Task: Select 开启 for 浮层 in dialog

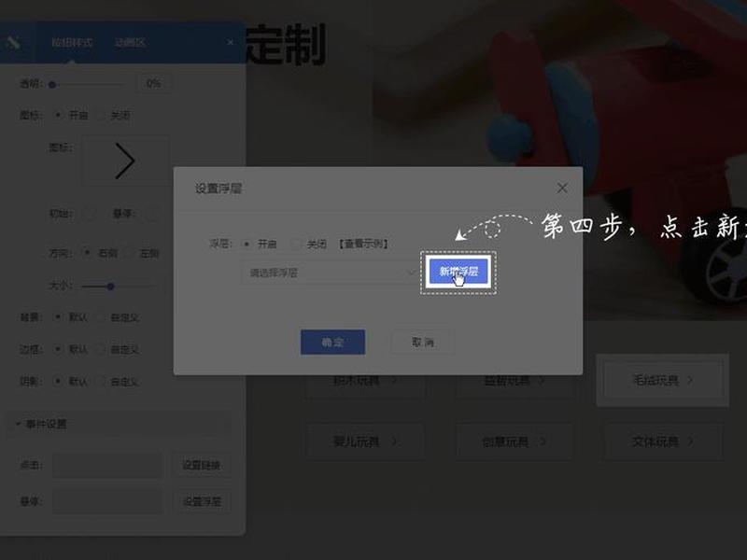Action: tap(247, 245)
